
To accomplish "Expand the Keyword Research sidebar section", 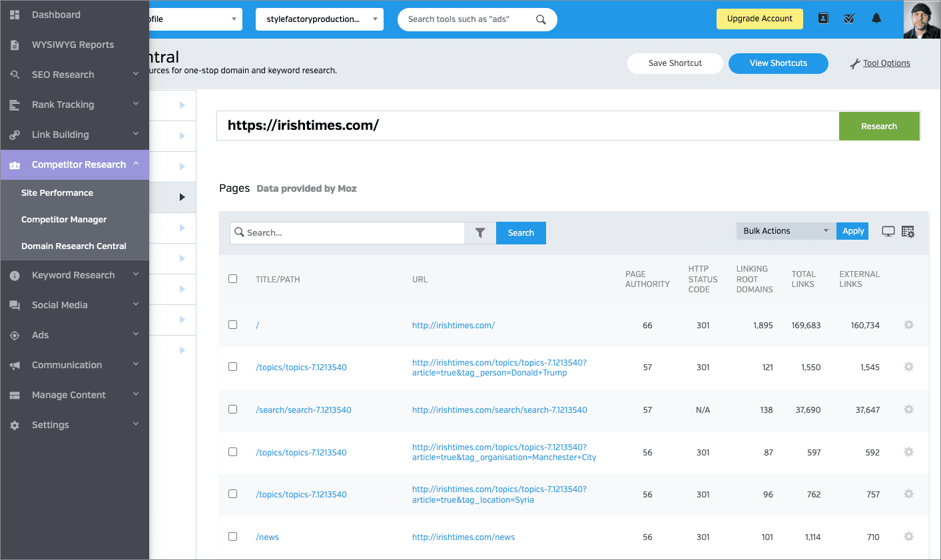I will [x=75, y=274].
